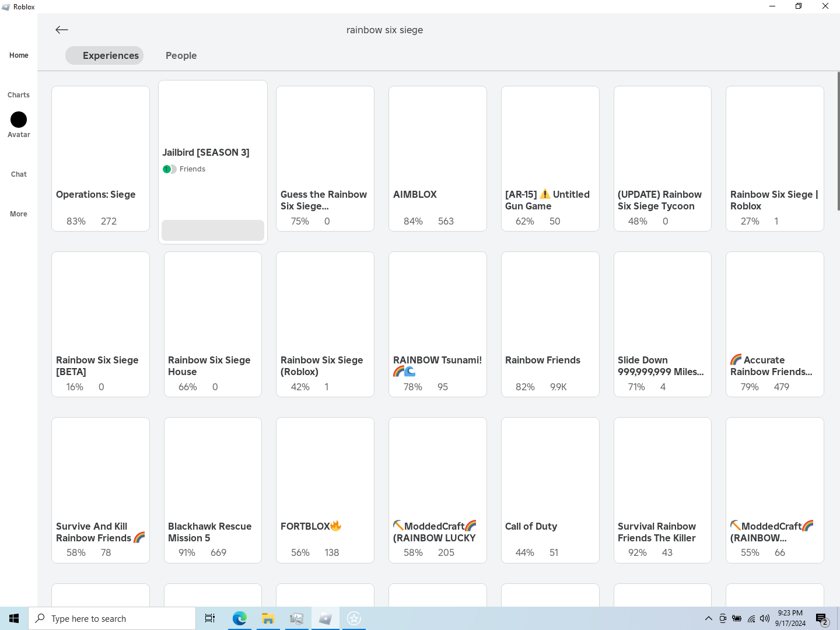This screenshot has width=840, height=630.
Task: Open Rainbow Six Siege (Roblox) card
Action: point(325,324)
